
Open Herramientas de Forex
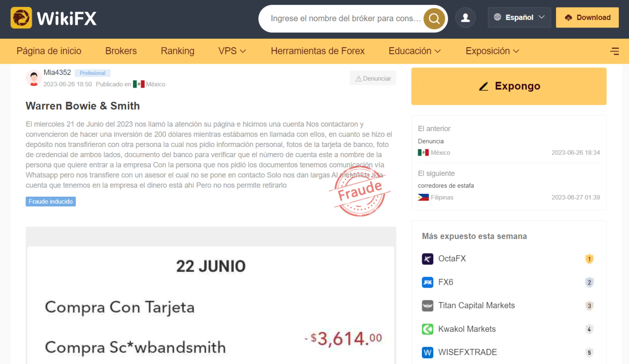(318, 51)
